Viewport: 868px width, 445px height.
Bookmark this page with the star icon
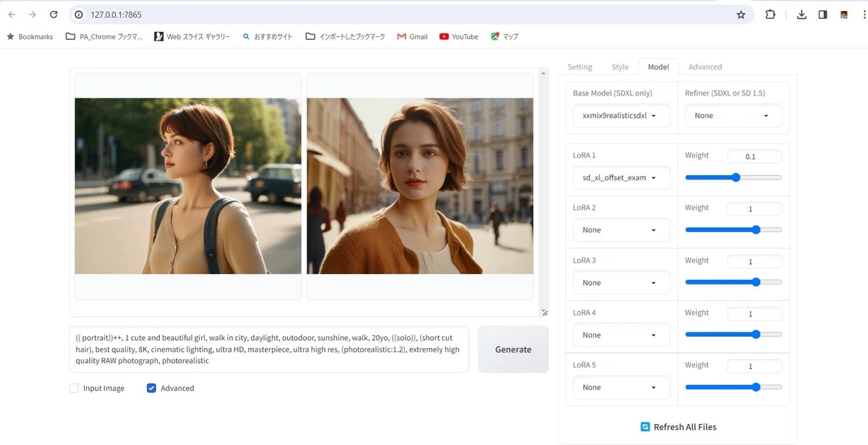click(x=741, y=14)
